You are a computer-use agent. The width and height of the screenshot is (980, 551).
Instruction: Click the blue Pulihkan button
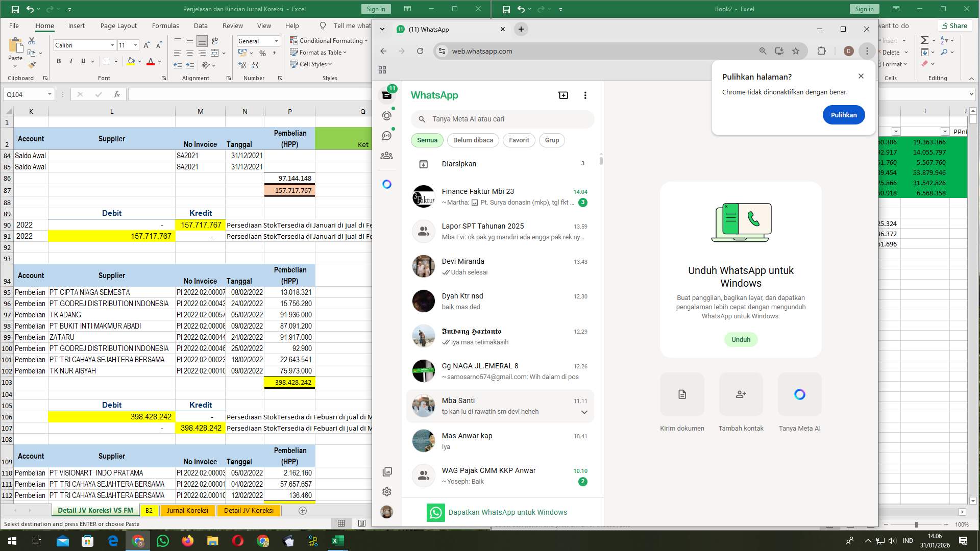pos(843,115)
